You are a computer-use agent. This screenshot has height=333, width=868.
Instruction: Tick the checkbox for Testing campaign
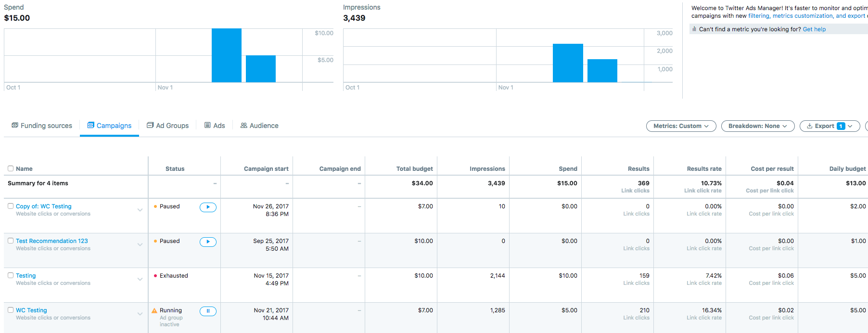(x=11, y=275)
